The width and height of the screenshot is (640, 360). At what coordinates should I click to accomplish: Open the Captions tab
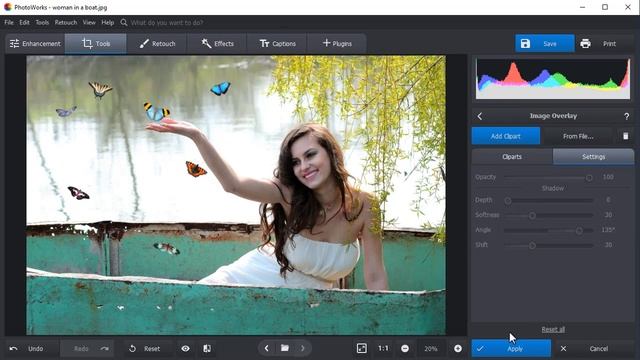(278, 43)
